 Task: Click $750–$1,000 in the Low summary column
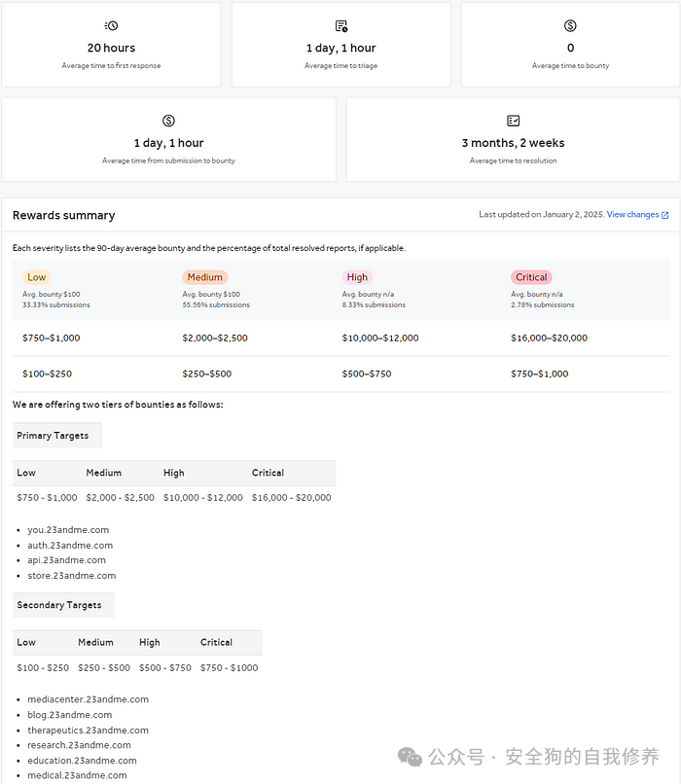pyautogui.click(x=51, y=338)
